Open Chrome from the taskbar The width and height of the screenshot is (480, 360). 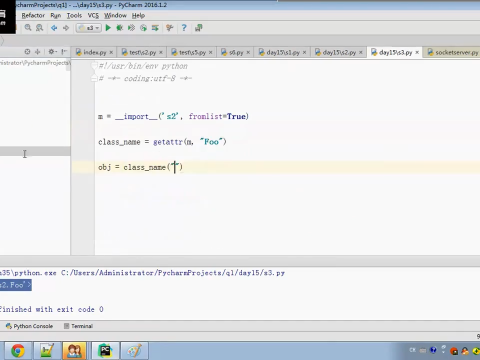(18, 351)
